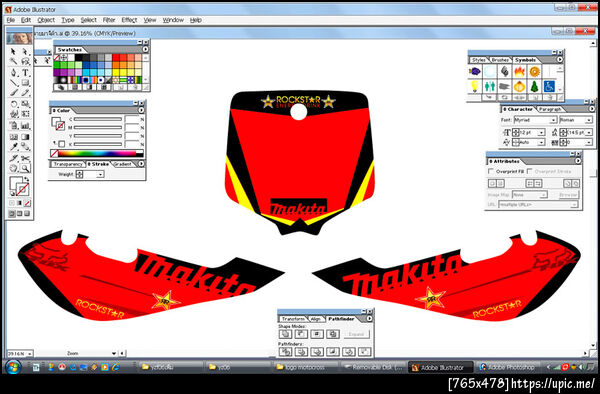Choose the Symbol Sprayer tool
Image resolution: width=600 pixels, height=394 pixels.
pos(13,125)
